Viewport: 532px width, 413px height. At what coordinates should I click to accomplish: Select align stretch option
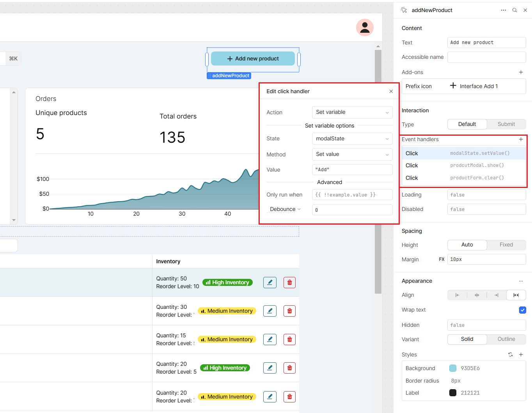click(516, 295)
